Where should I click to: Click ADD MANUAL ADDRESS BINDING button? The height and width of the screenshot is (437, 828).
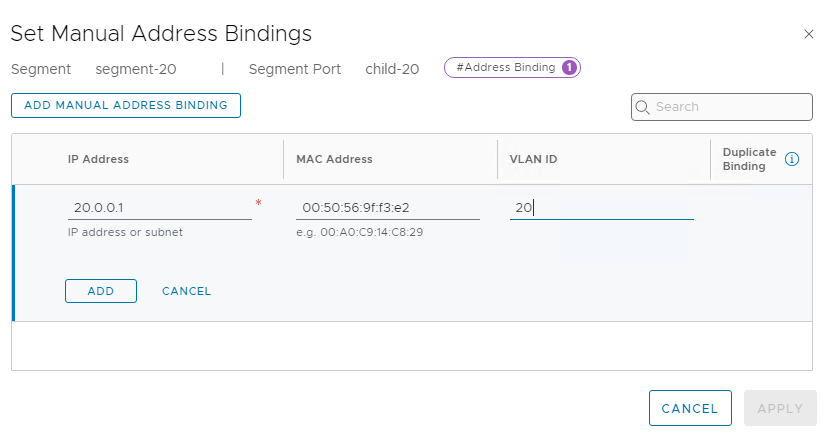[x=126, y=105]
